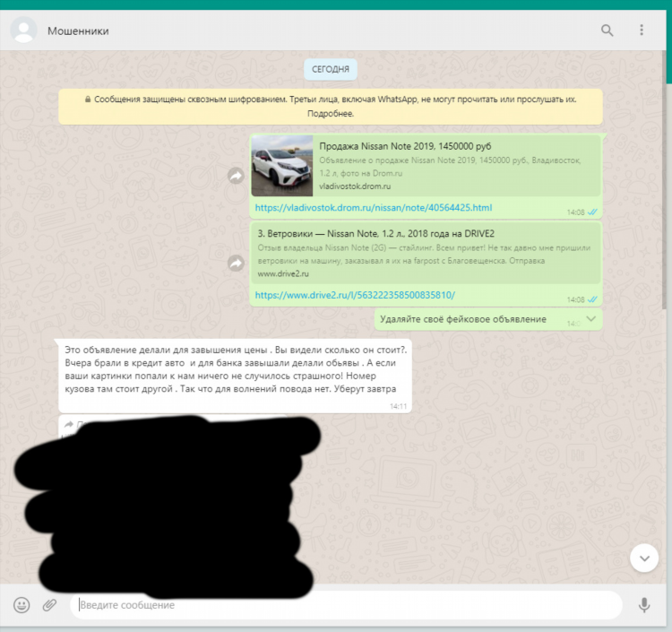Open the emoji picker
Image resolution: width=672 pixels, height=632 pixels.
pos(22,605)
